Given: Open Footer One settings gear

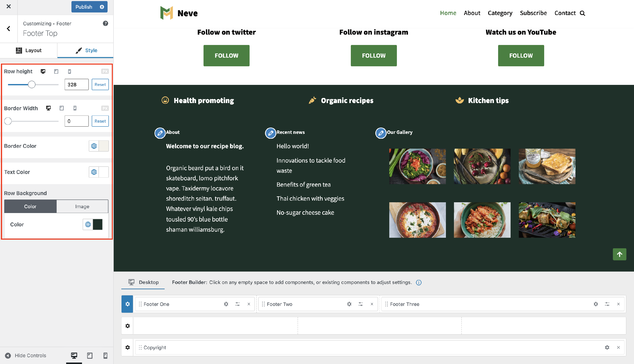Looking at the screenshot, I should pos(226,304).
